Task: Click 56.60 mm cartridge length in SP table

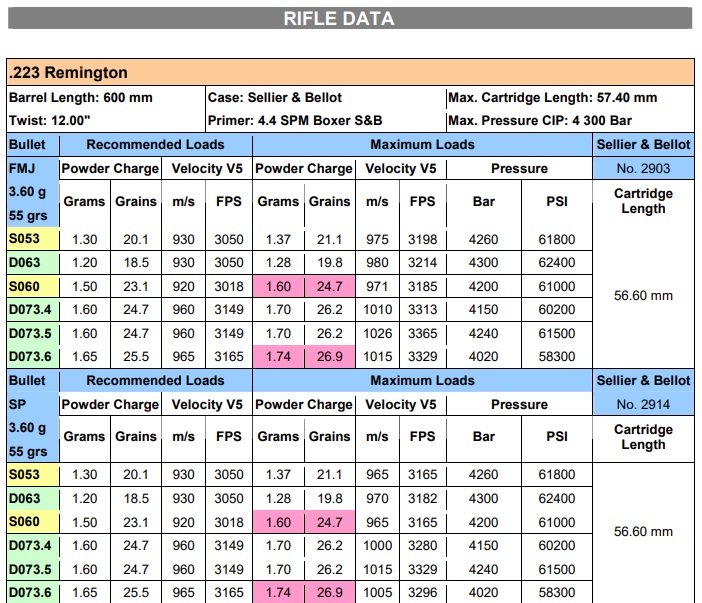Action: pyautogui.click(x=643, y=531)
